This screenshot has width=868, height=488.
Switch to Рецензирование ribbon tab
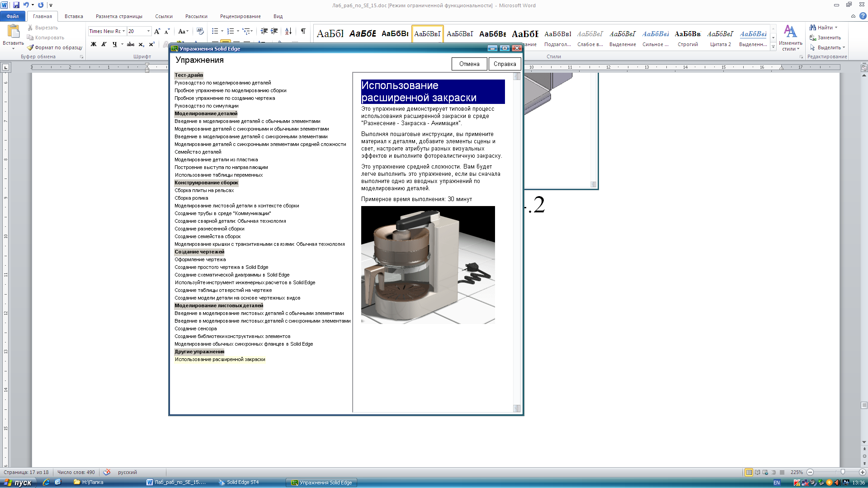tap(240, 16)
